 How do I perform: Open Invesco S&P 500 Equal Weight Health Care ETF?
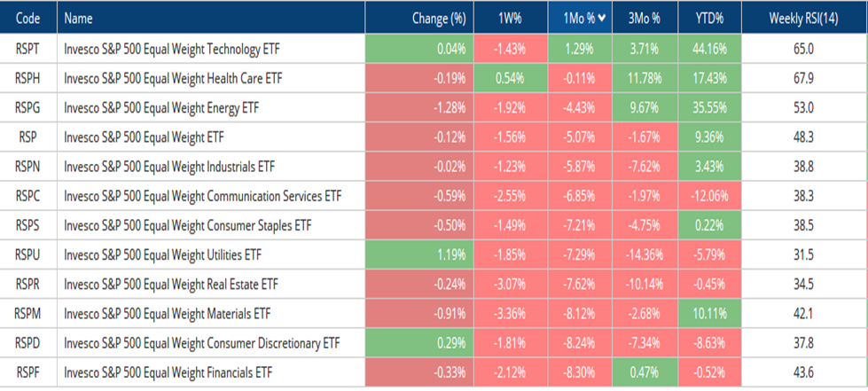point(173,79)
